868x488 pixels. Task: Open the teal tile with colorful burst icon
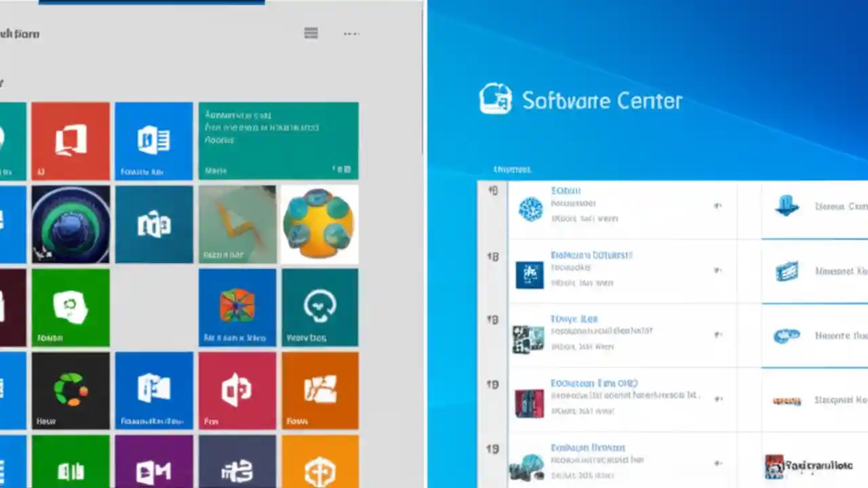tap(237, 307)
